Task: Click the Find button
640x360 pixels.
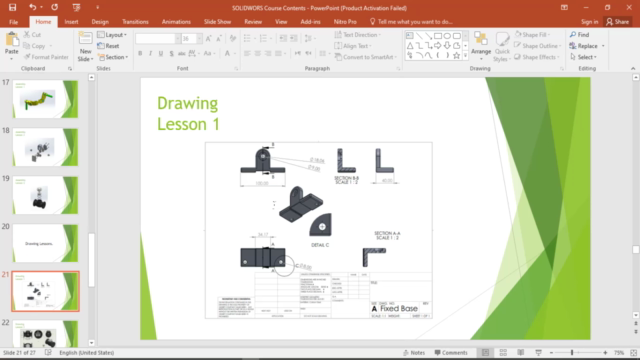Action: [580, 35]
